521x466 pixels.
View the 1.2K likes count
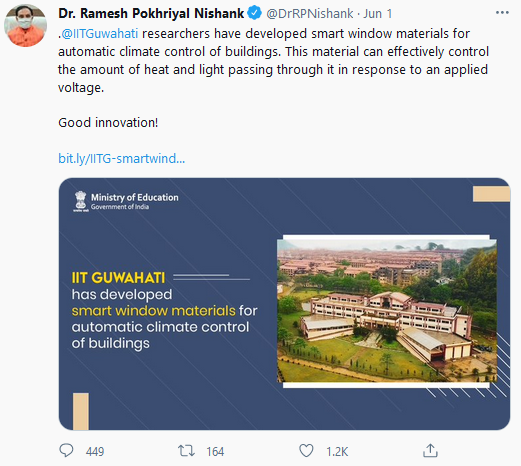[337, 452]
